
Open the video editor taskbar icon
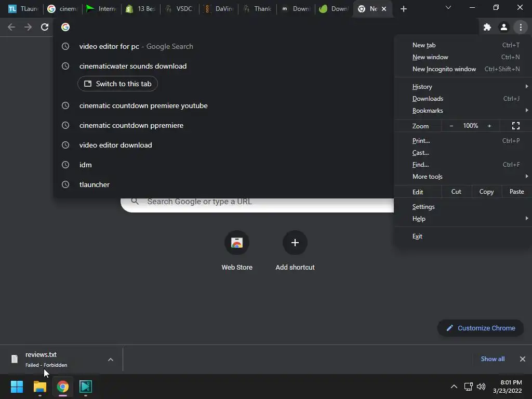86,387
